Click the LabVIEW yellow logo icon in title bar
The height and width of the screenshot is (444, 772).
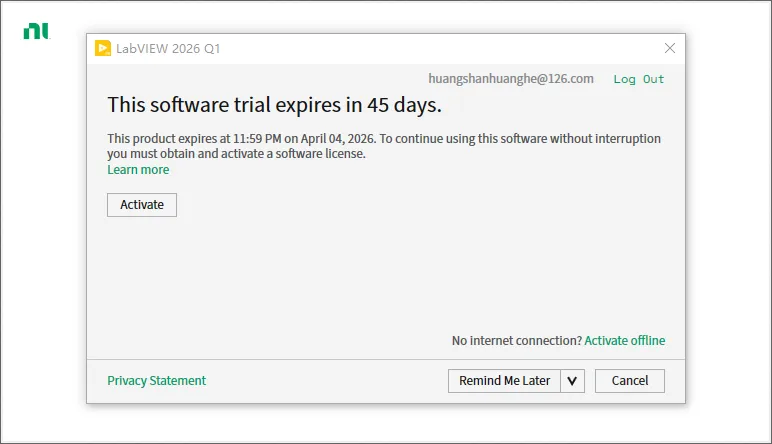pyautogui.click(x=103, y=48)
